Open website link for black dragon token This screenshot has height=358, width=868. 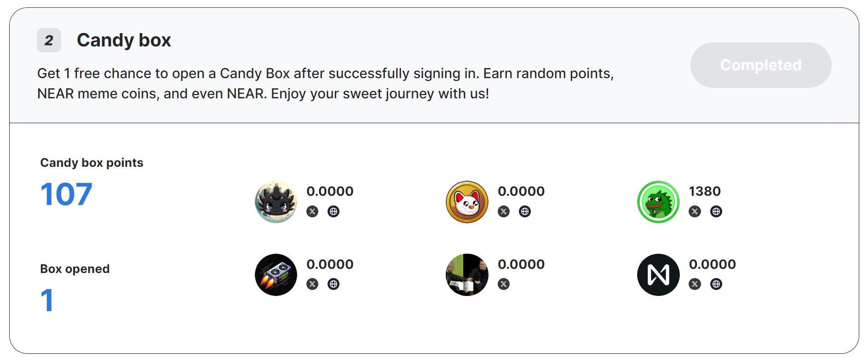[x=333, y=211]
